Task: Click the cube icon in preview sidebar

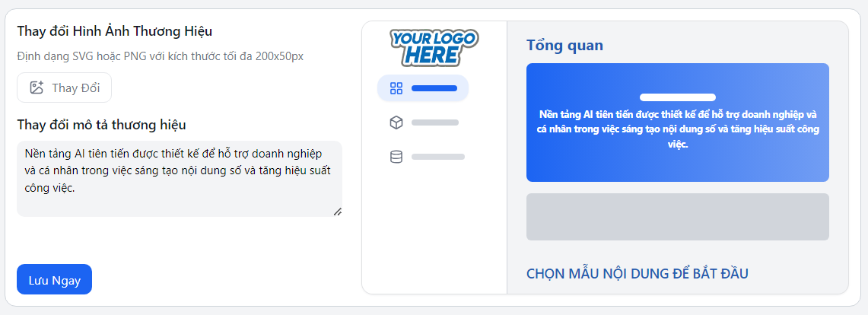Action: pos(396,123)
